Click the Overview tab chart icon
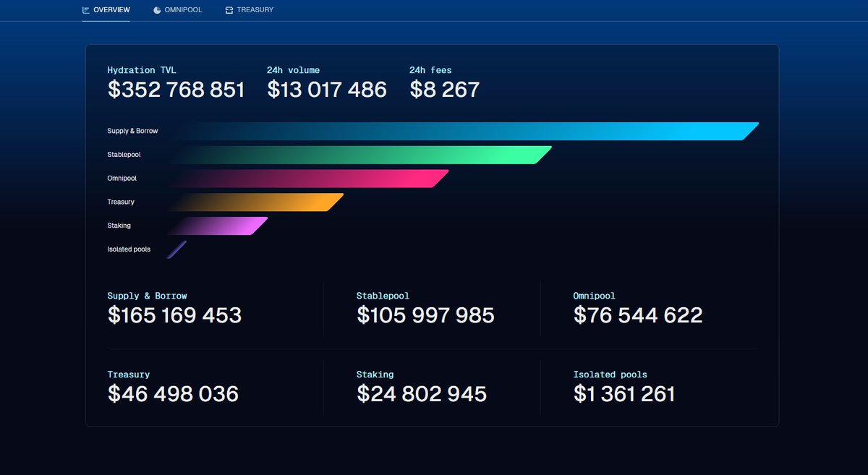The height and width of the screenshot is (475, 868). coord(86,10)
